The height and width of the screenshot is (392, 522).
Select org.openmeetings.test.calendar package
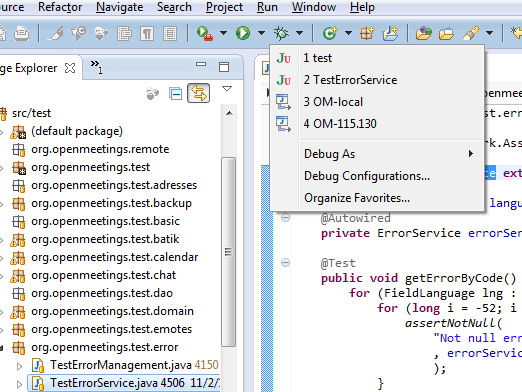click(115, 257)
